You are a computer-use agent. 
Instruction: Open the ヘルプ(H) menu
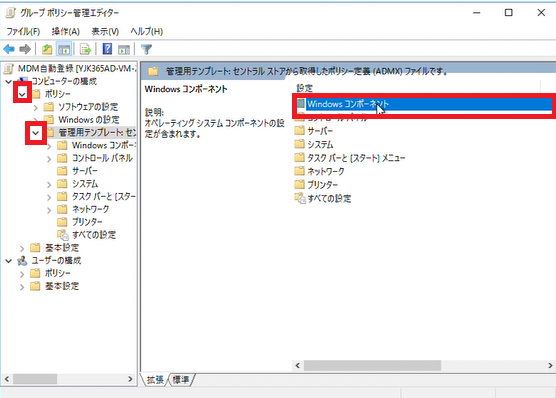point(146,31)
